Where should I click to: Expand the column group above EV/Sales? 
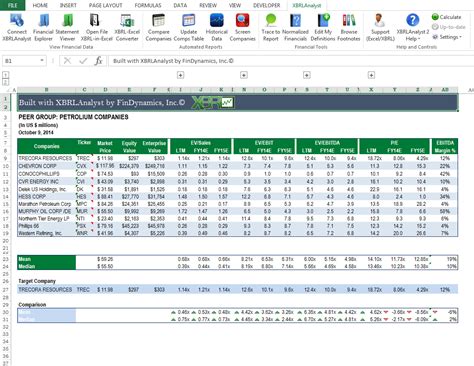click(x=180, y=75)
